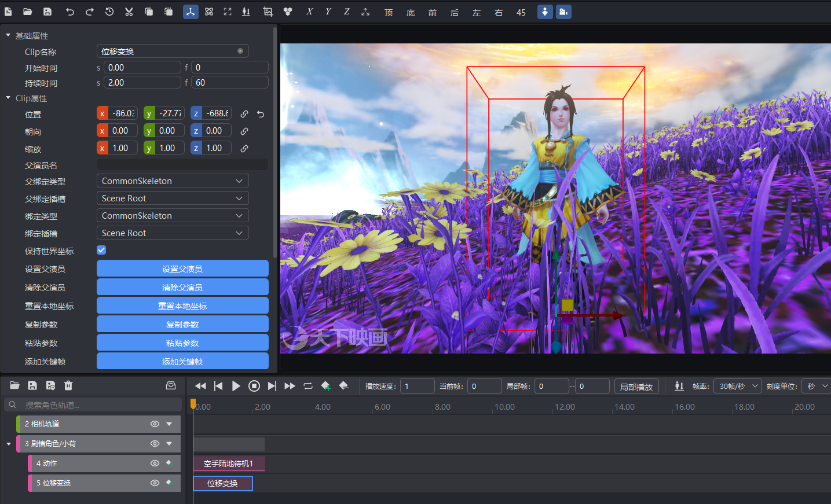Toggle the blue downward-arrow character button
The image size is (831, 504).
coord(545,12)
